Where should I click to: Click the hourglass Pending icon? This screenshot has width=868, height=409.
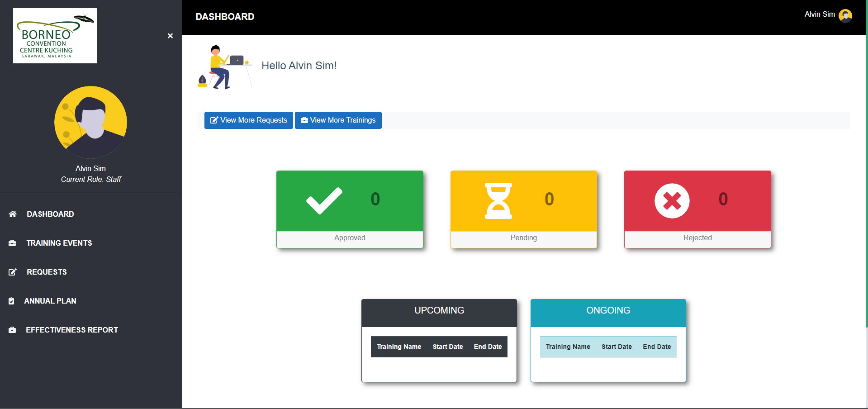point(498,200)
